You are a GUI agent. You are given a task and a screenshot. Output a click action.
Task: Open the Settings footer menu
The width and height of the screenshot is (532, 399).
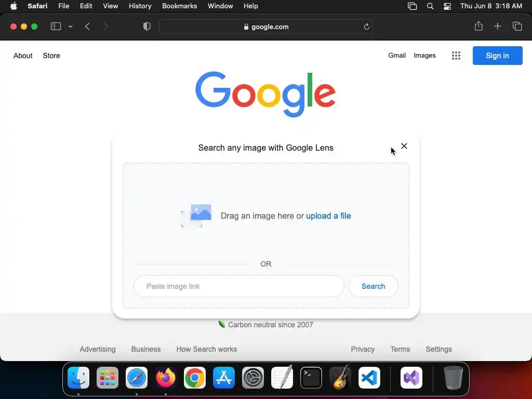tap(438, 349)
